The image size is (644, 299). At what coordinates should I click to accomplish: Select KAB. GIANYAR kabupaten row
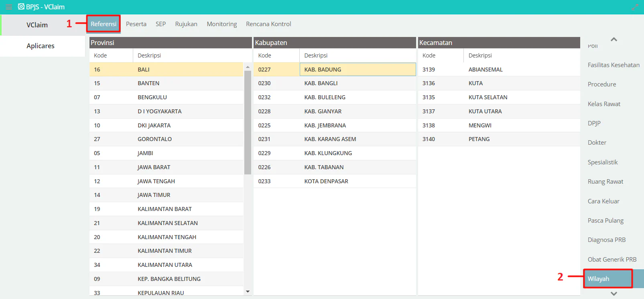[335, 111]
